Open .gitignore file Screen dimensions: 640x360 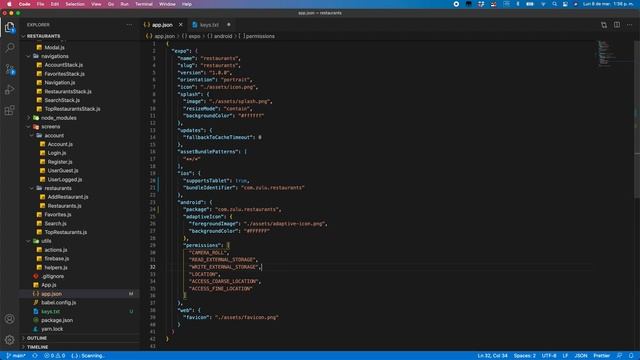point(52,276)
